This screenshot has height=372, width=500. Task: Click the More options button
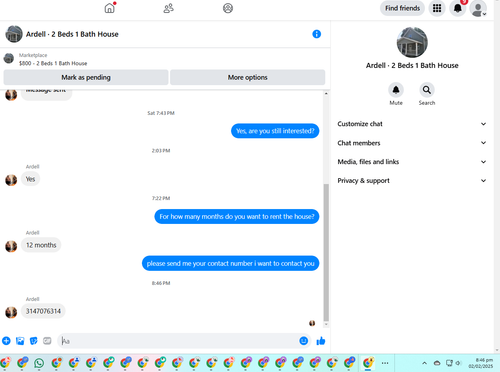(x=247, y=77)
